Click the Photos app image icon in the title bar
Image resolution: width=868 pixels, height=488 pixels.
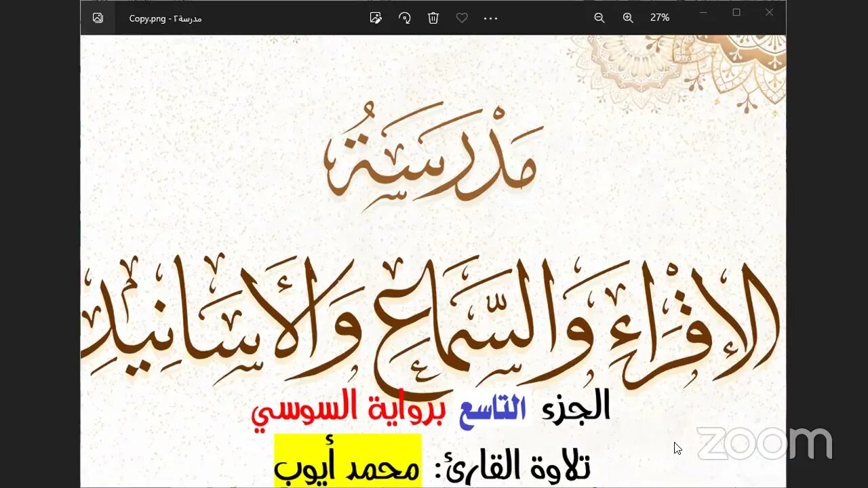pos(98,18)
